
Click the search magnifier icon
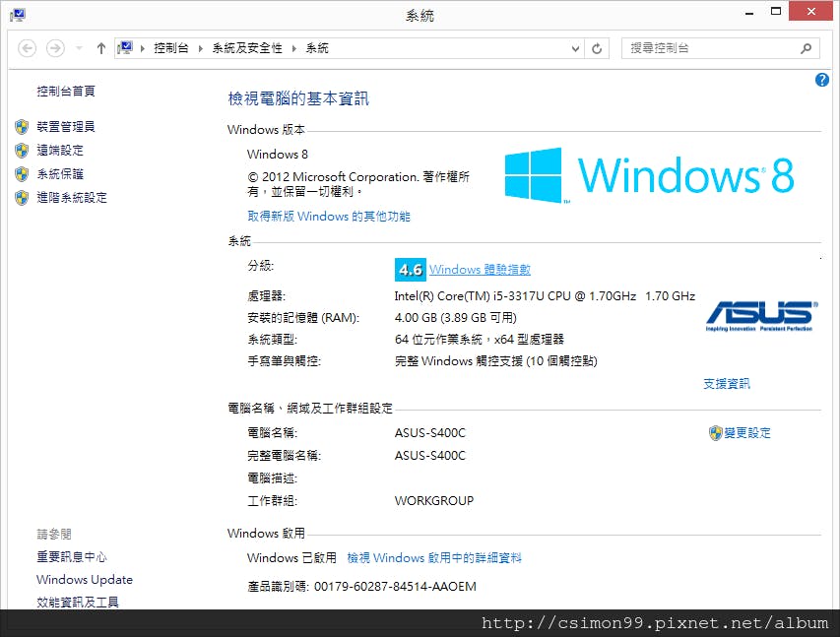(806, 49)
